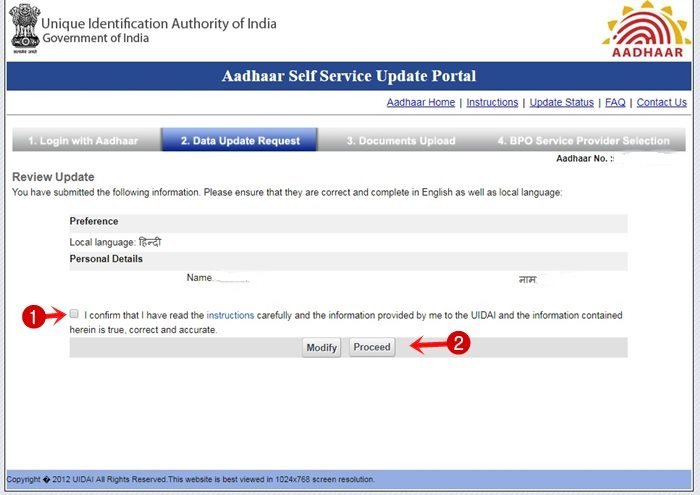Click the Hindi नाम label
Screen dimensions: 700x495
click(527, 279)
